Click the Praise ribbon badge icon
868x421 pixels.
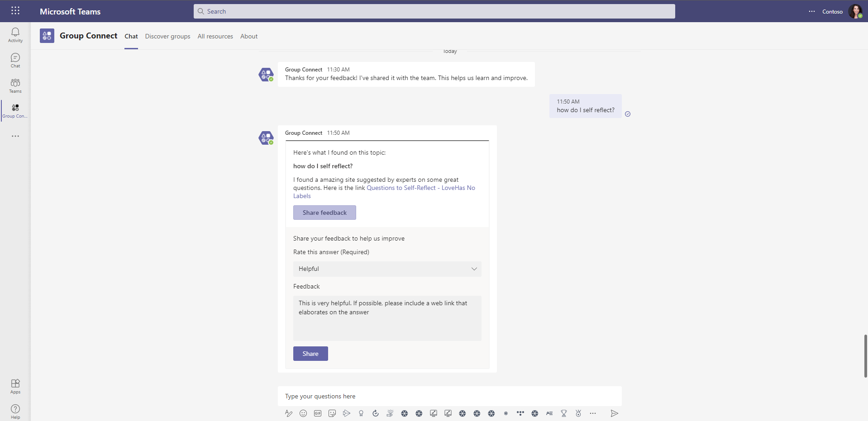tap(361, 413)
